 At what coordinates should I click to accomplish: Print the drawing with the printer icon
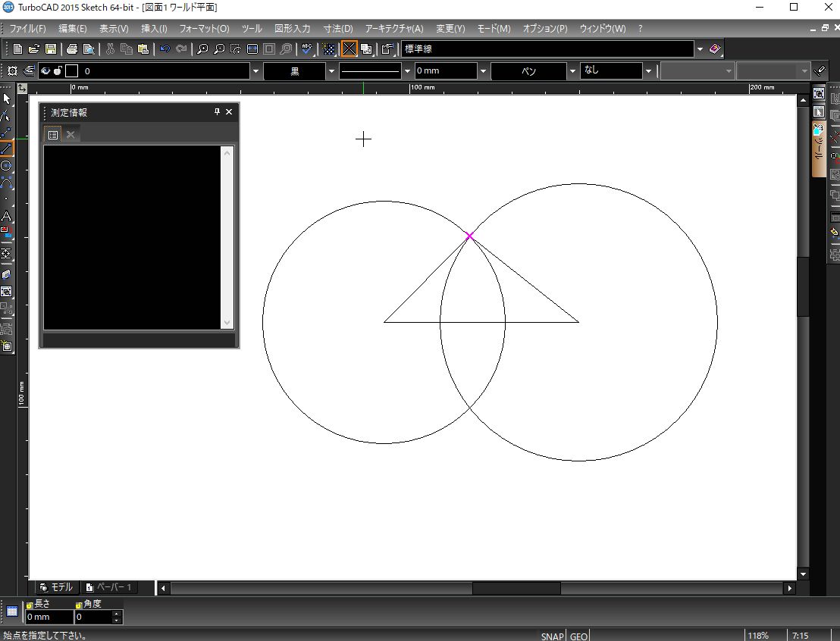(x=72, y=49)
